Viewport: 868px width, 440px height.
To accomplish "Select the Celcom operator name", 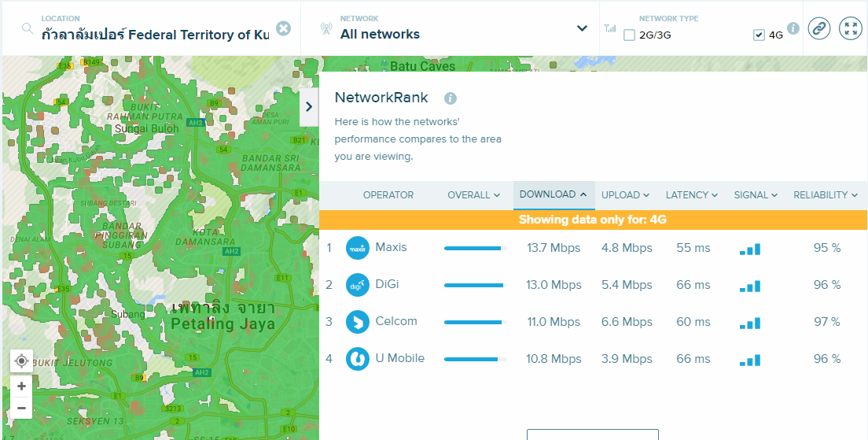I will pyautogui.click(x=396, y=321).
